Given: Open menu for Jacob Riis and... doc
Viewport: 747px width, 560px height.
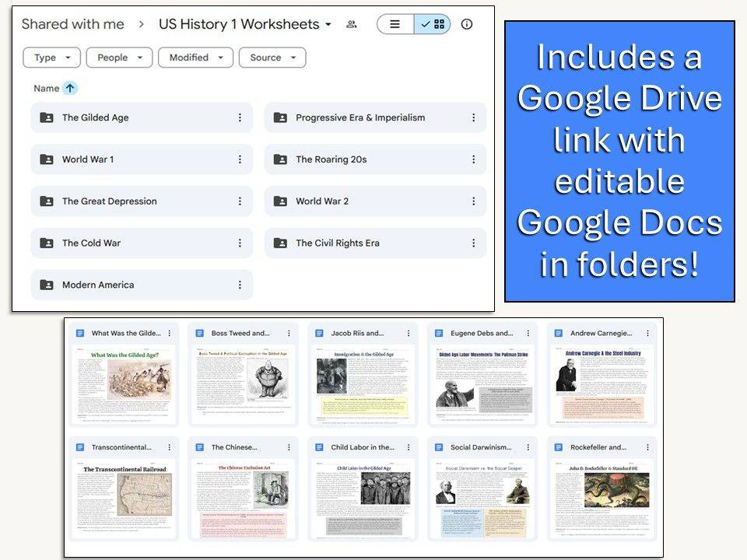Looking at the screenshot, I should (x=409, y=334).
